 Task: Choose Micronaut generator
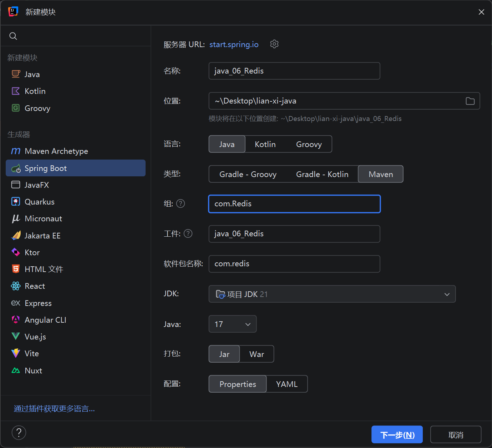pos(76,218)
